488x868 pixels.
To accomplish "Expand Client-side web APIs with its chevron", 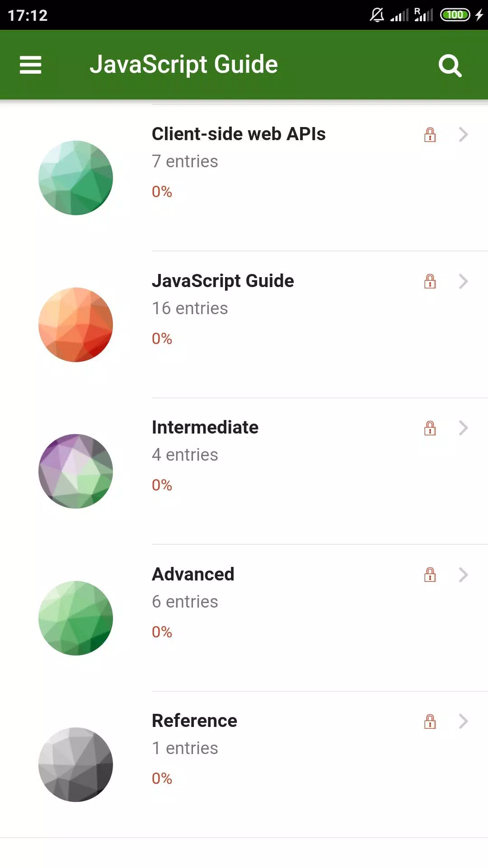I will (x=463, y=134).
